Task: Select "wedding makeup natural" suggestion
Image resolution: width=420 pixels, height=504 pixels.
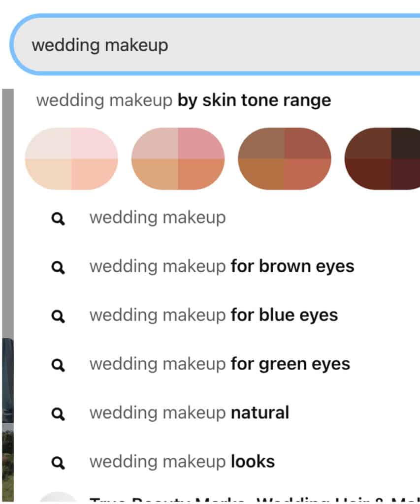Action: pos(189,412)
